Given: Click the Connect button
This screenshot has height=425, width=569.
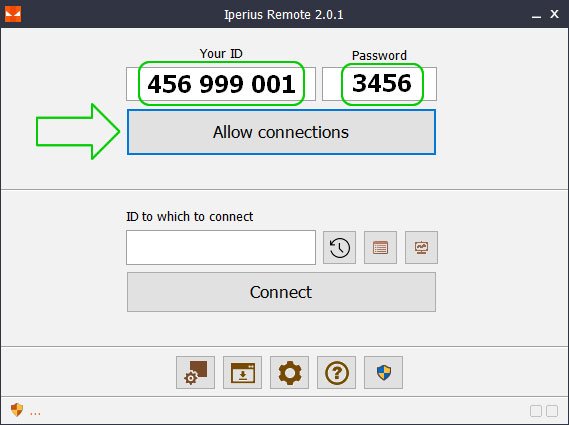Looking at the screenshot, I should click(x=281, y=292).
